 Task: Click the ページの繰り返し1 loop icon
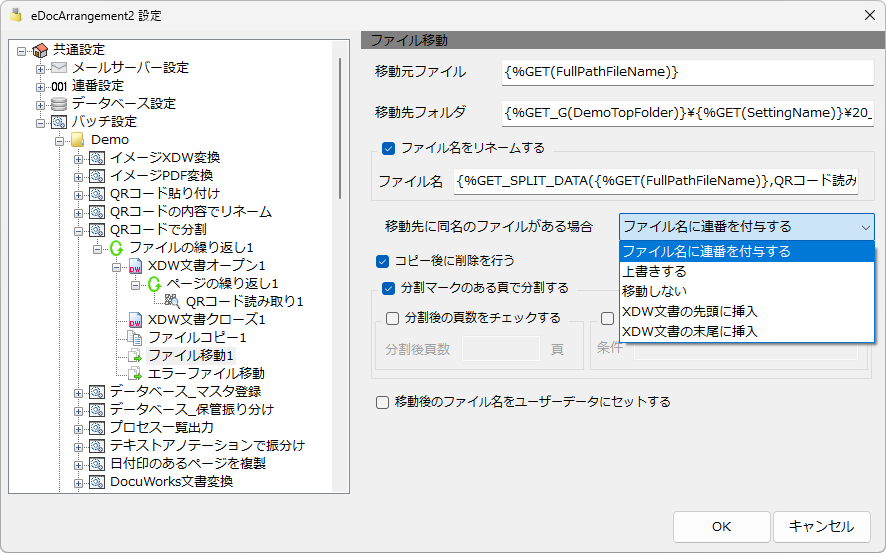point(154,284)
